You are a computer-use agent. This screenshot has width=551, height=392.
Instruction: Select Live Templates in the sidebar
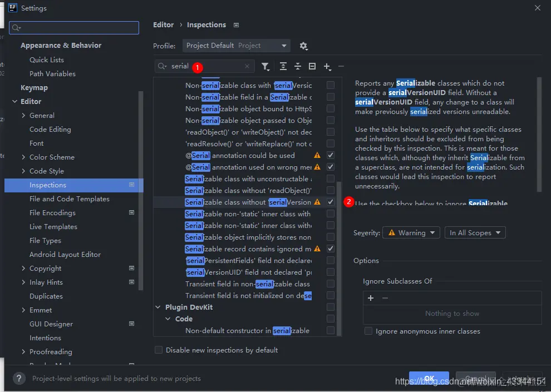(53, 227)
